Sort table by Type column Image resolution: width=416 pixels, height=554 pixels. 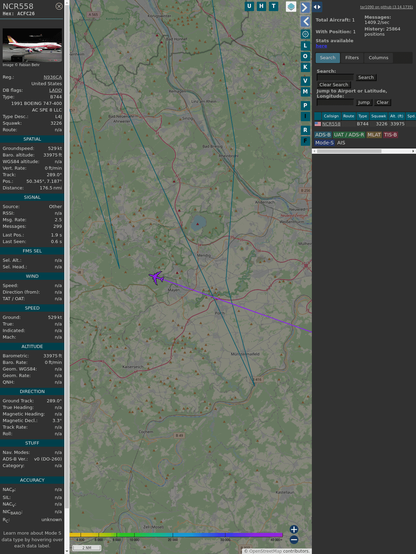click(363, 116)
